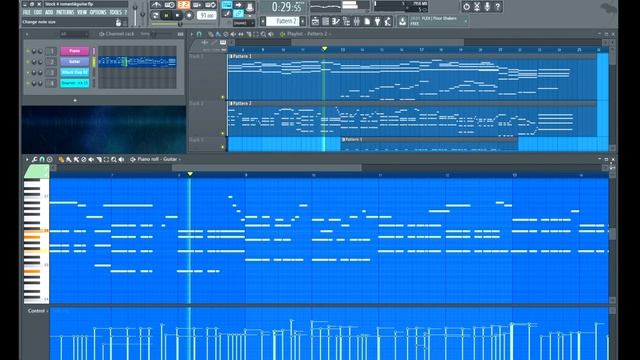Viewport: 640px width, 360px height.
Task: Click the Pattern 1 clip title in playlist
Action: (x=241, y=56)
